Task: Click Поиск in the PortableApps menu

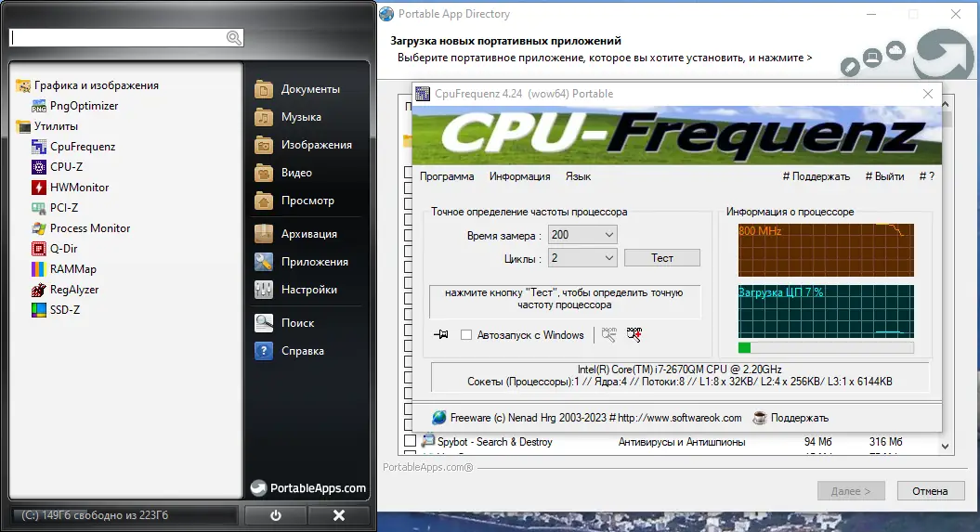Action: [284, 323]
